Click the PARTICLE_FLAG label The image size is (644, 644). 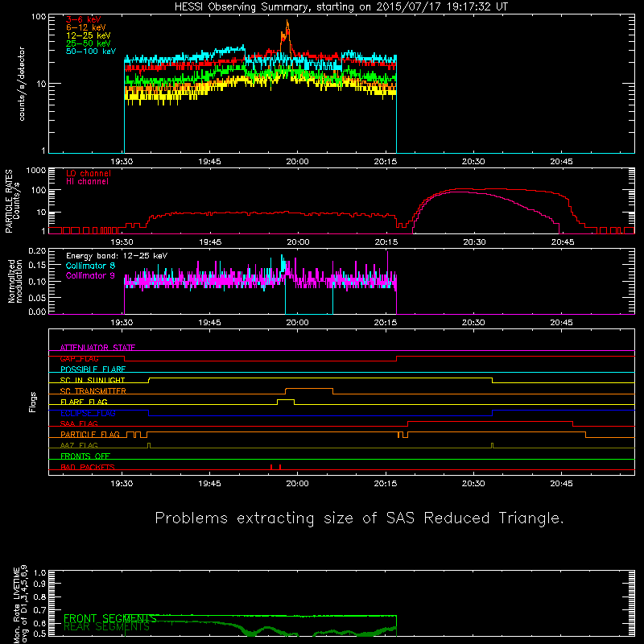pos(90,435)
